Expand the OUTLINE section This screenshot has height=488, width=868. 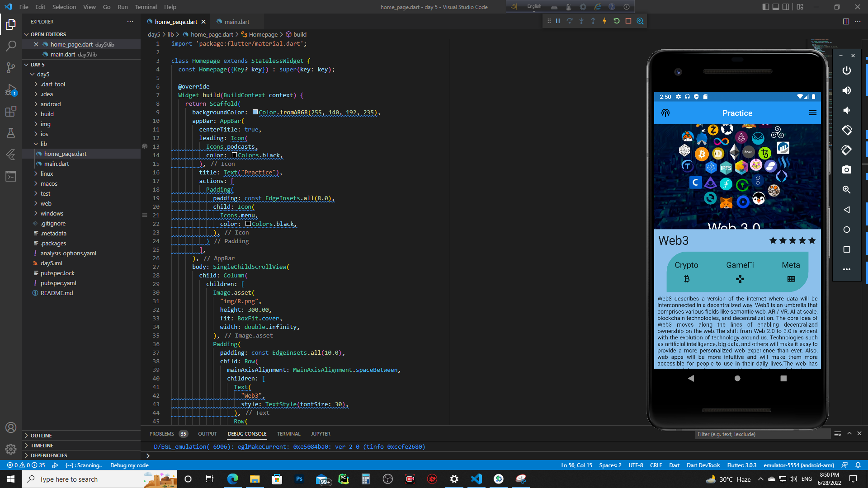coord(41,435)
